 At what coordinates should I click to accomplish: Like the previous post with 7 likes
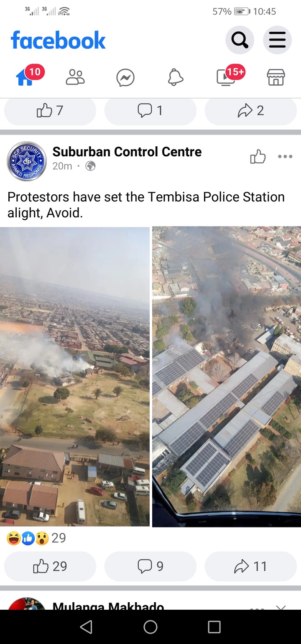click(x=50, y=111)
